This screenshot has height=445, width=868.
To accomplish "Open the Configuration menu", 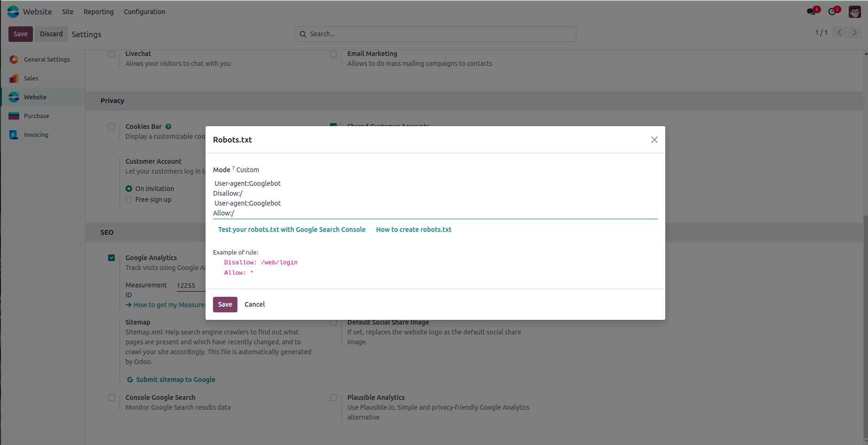I will click(144, 12).
